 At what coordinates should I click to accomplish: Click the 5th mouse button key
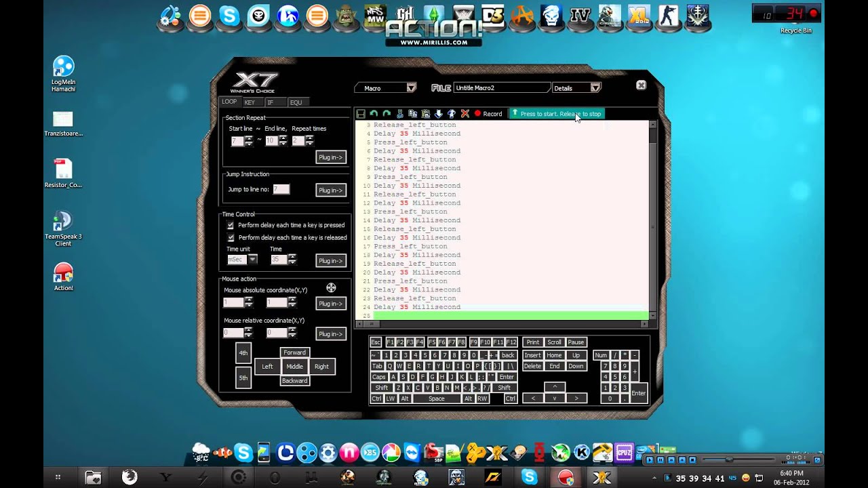(243, 378)
